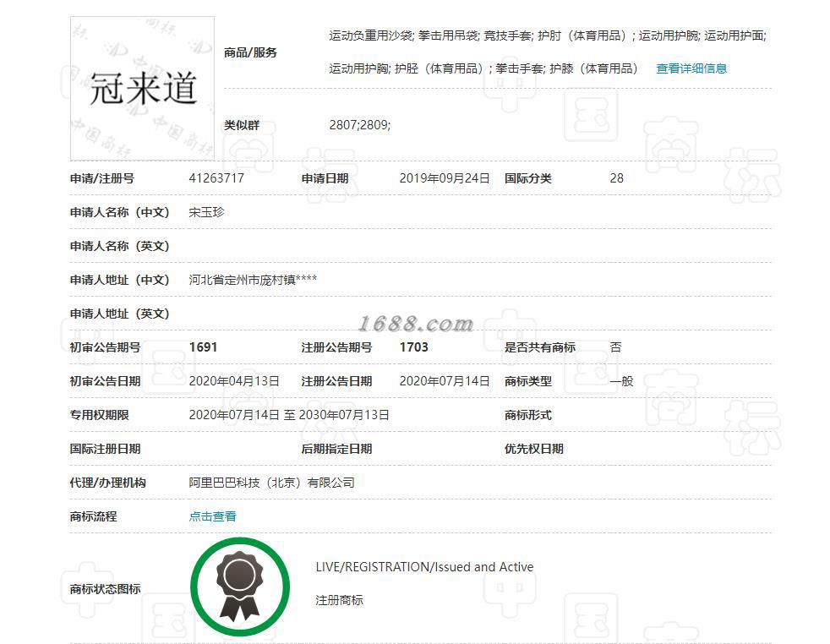This screenshot has height=644, width=830.
Task: Click the 申请人地址（中文） label
Action: pyautogui.click(x=120, y=280)
